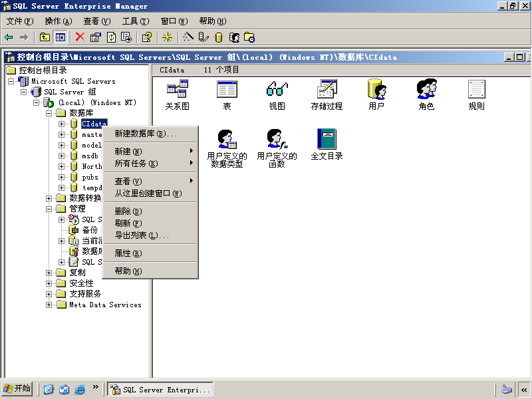This screenshot has height=399, width=532.
Task: Open the 存储过程 stored procedures icon
Action: (327, 95)
